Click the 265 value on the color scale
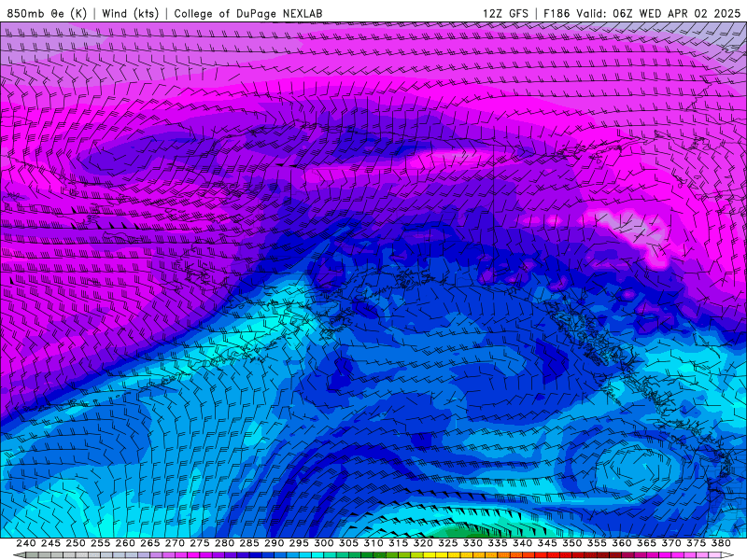 [x=150, y=543]
